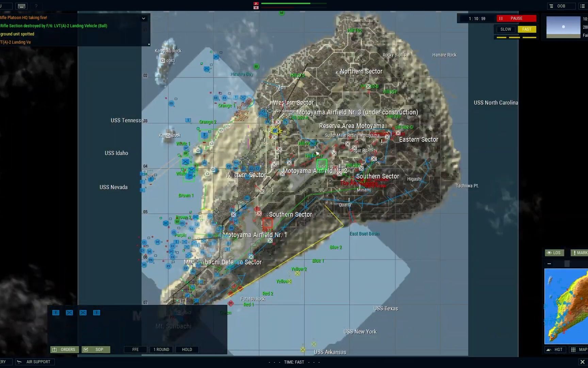Select FFE fire for effect

click(135, 350)
